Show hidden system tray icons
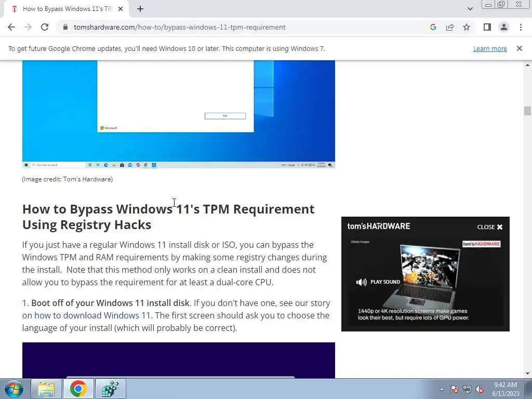The width and height of the screenshot is (532, 399). pos(442,390)
